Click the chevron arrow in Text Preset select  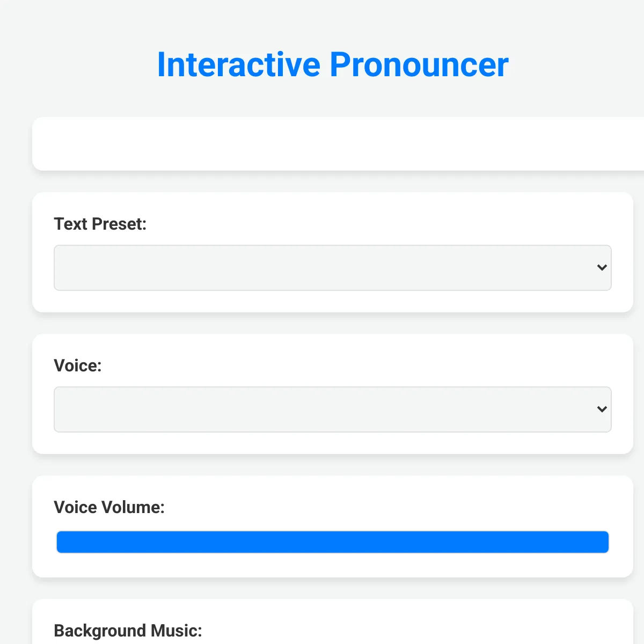coord(602,267)
